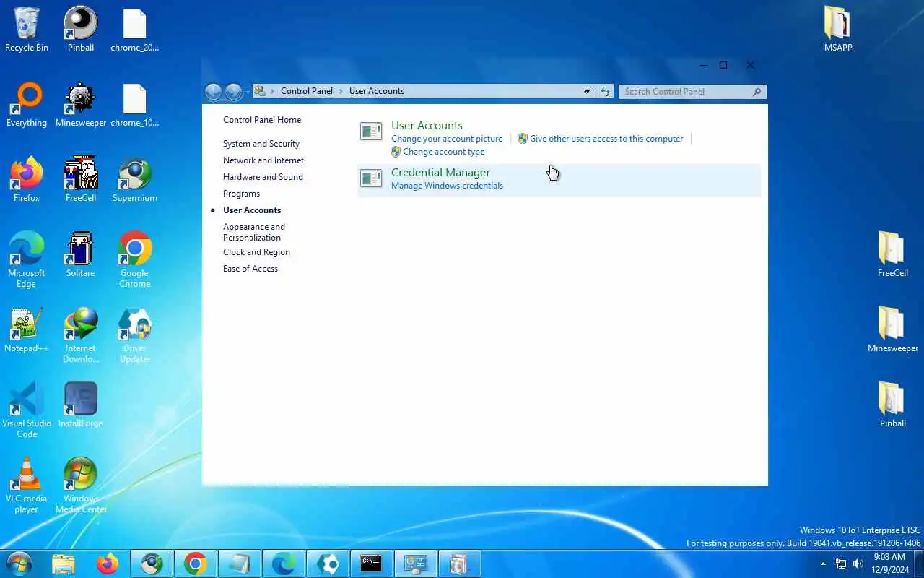Switch to Control Panel taskbar button
The width and height of the screenshot is (924, 578).
(x=415, y=564)
